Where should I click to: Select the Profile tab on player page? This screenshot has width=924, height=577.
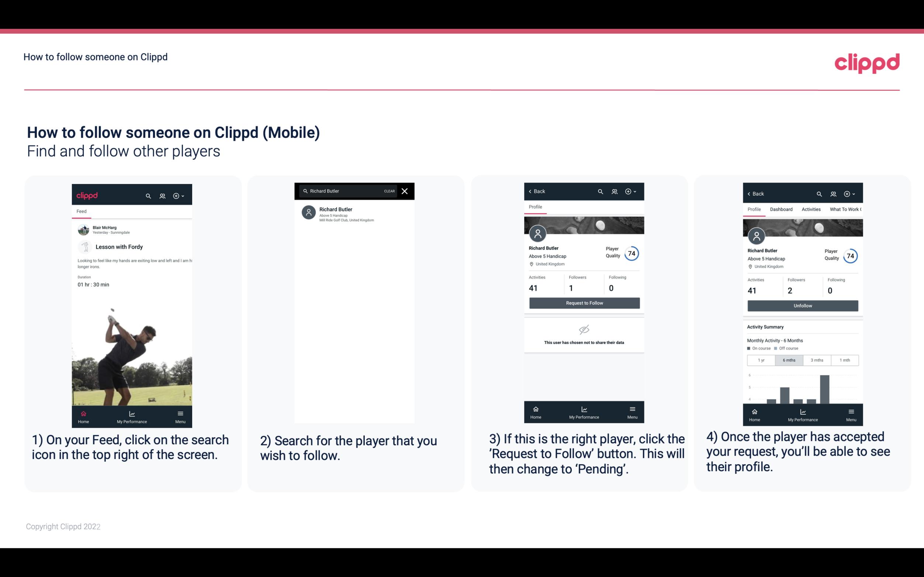[535, 208]
